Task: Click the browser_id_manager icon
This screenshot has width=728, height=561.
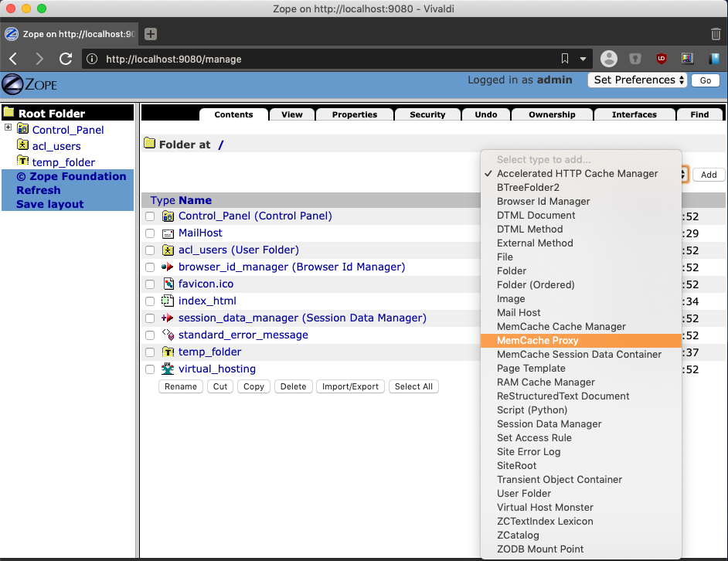Action: (167, 267)
